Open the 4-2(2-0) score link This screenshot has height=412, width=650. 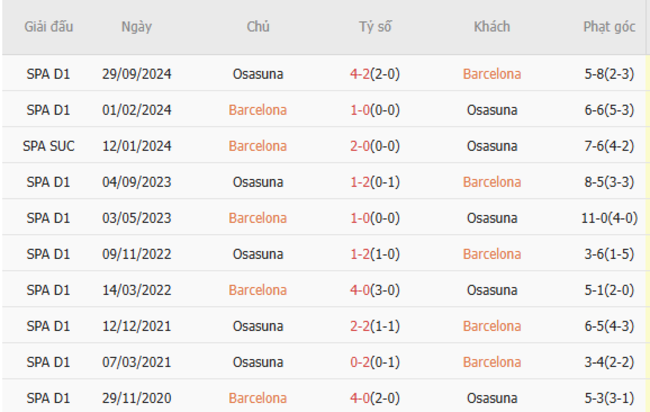coord(375,74)
